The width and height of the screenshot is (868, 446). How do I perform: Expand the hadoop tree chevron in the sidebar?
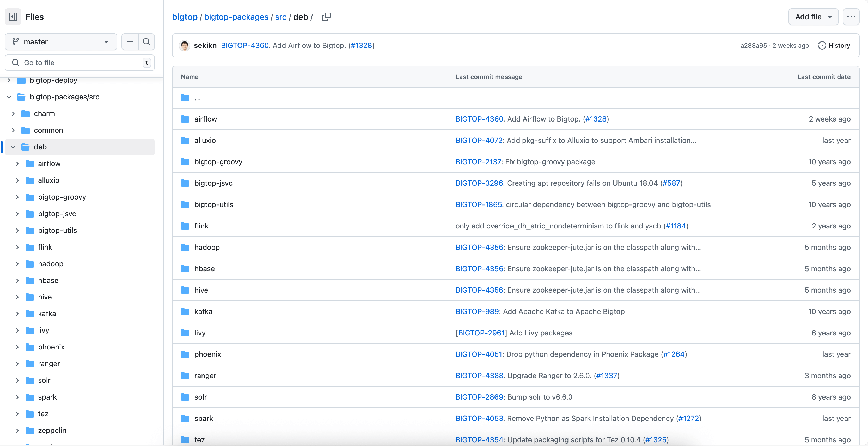(x=17, y=264)
